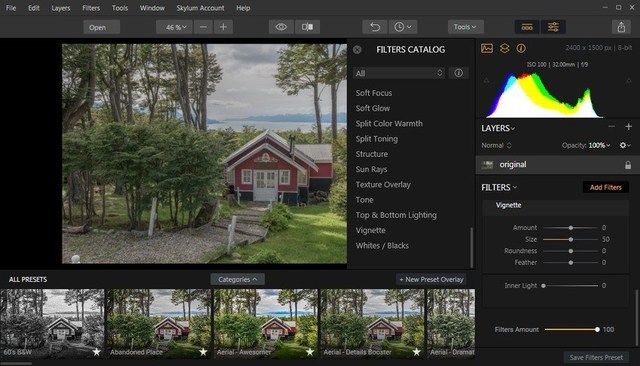
Task: Toggle the image info panel icon
Action: [521, 48]
